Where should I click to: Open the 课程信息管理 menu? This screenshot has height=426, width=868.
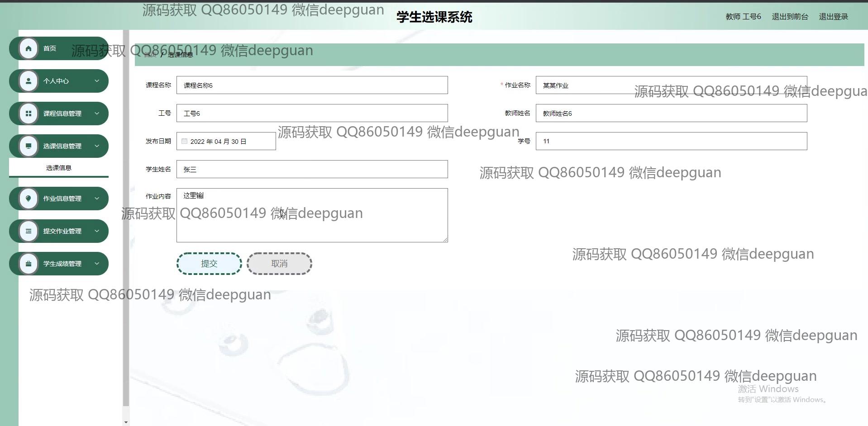coord(59,114)
